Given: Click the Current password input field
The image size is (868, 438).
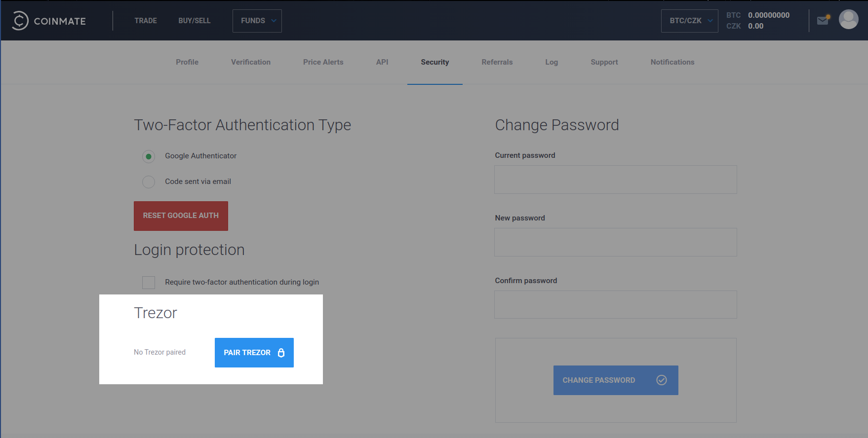Looking at the screenshot, I should 616,180.
